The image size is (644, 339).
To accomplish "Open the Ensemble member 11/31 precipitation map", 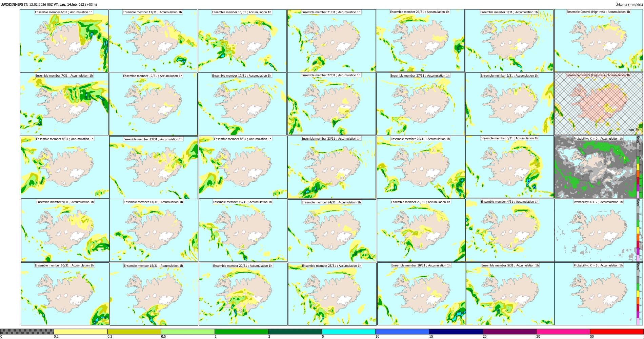I will pos(153,41).
